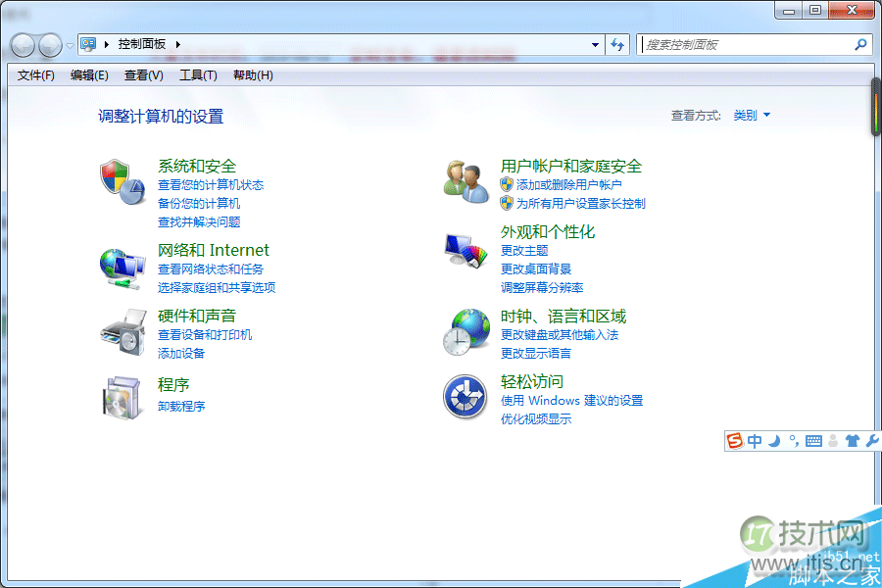
Task: Expand the breadcrumb arrow next to 控制面板
Action: point(177,44)
